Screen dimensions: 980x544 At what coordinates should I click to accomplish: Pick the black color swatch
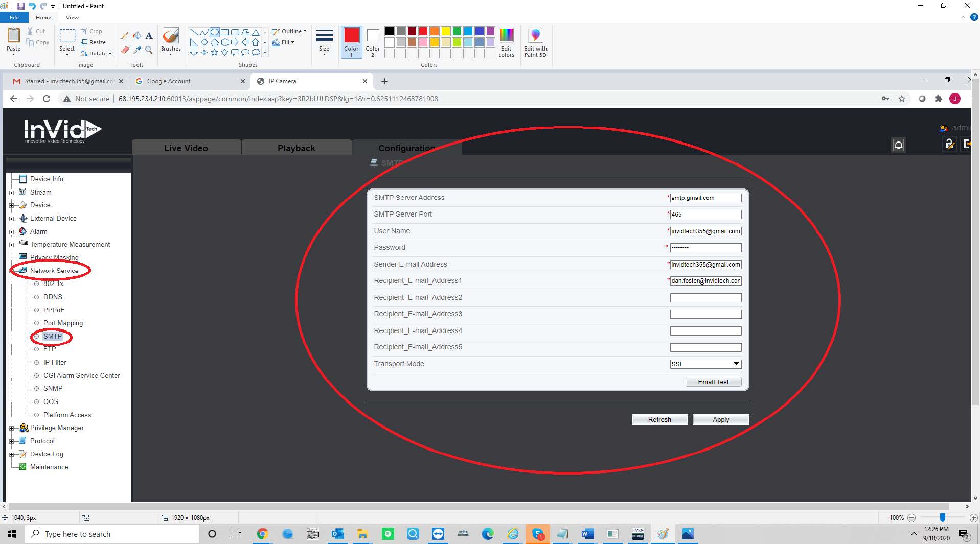pos(390,31)
